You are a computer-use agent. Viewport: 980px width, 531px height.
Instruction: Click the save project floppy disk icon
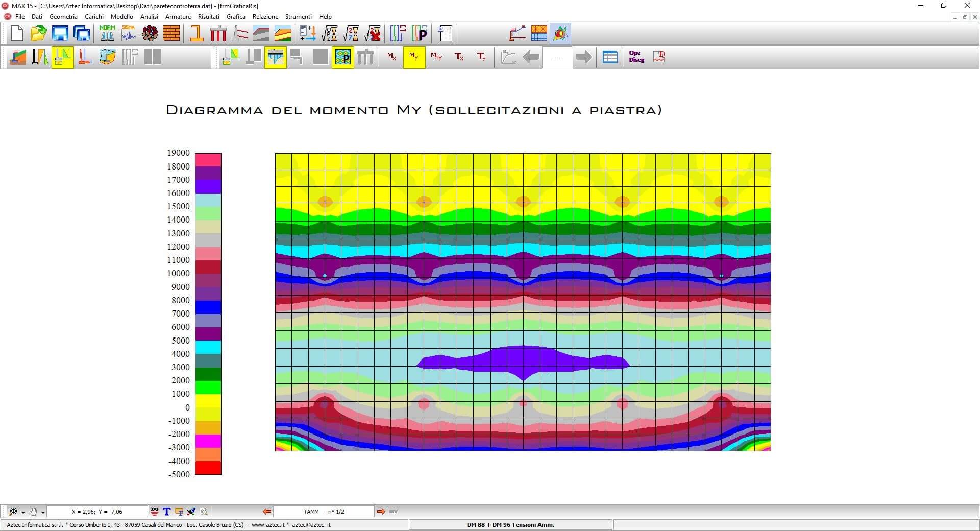point(60,34)
